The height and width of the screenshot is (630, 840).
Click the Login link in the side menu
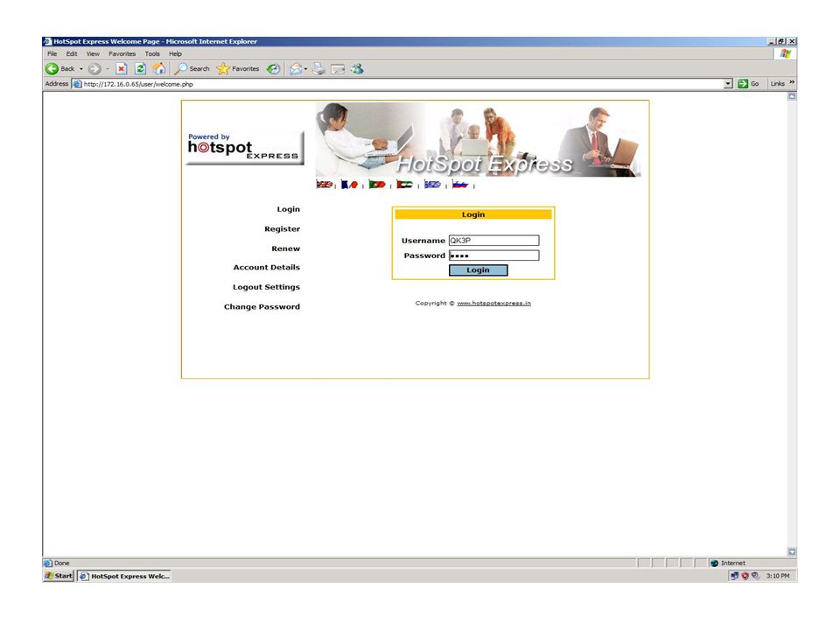[288, 209]
